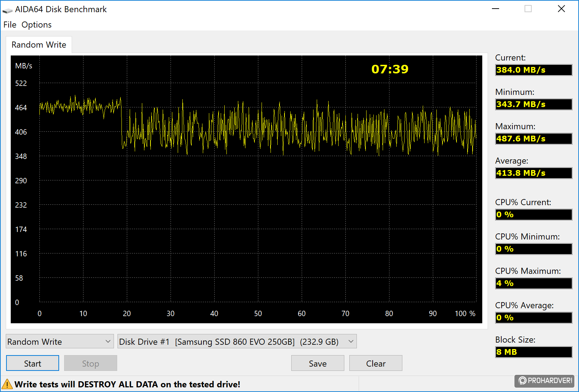The image size is (579, 392).
Task: Expand the Random Write test type dropdown
Action: click(x=60, y=342)
